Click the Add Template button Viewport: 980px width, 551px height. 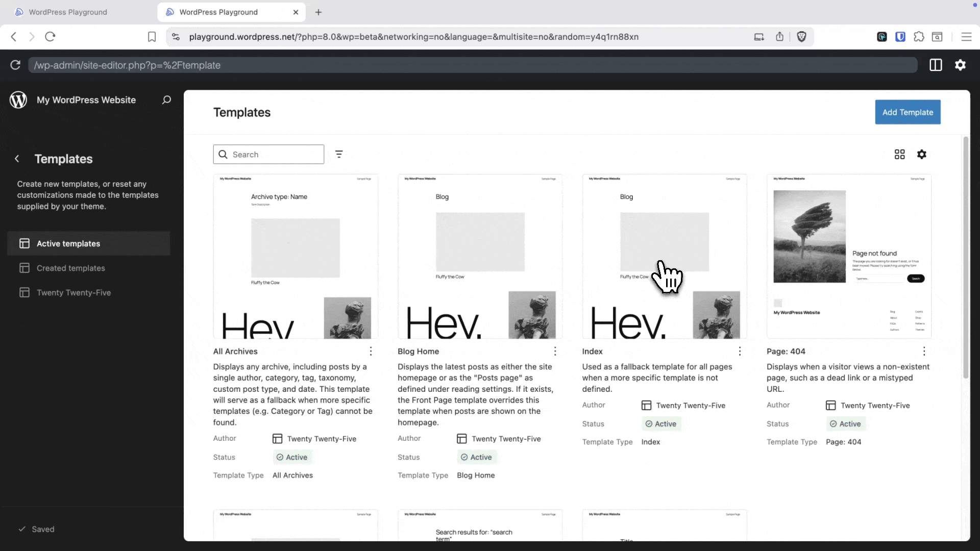click(908, 112)
